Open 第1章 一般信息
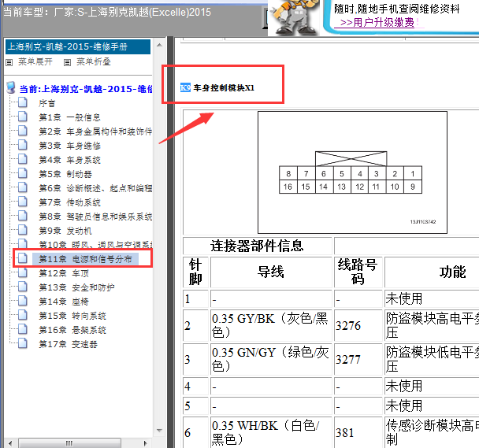The height and width of the screenshot is (448, 479). click(x=69, y=117)
